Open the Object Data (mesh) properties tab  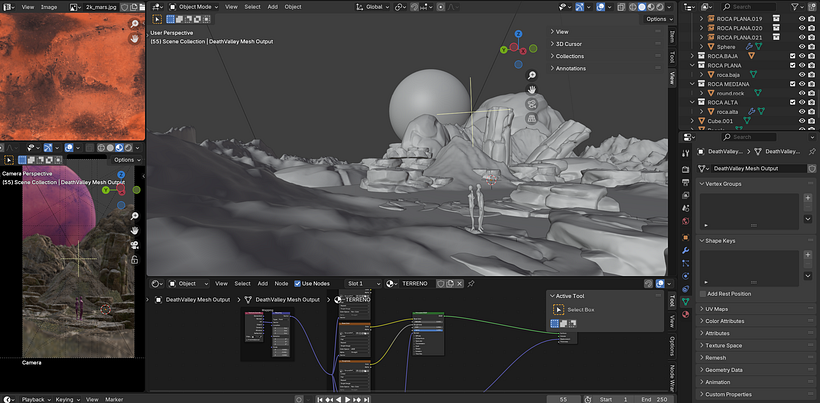coord(686,302)
